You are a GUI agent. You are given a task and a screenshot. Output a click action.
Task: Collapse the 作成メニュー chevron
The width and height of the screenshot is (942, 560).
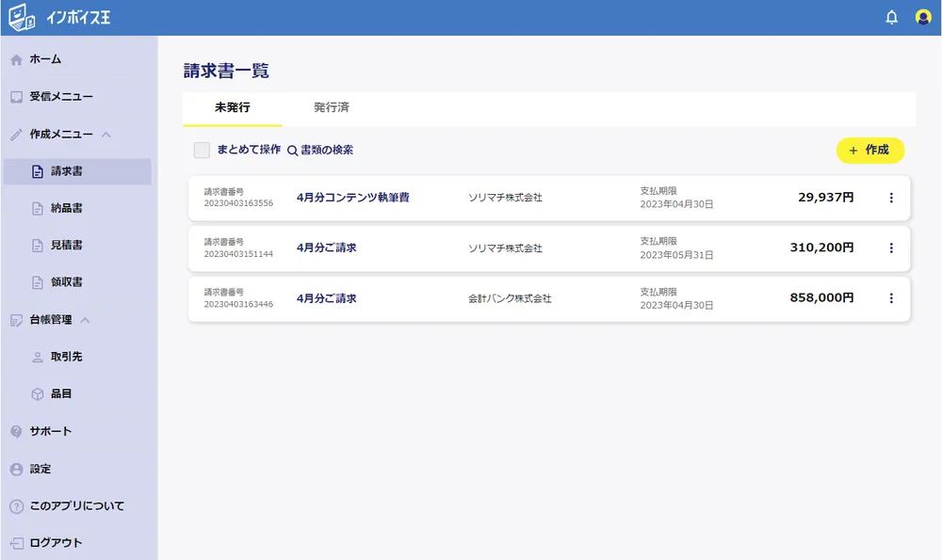coord(106,135)
